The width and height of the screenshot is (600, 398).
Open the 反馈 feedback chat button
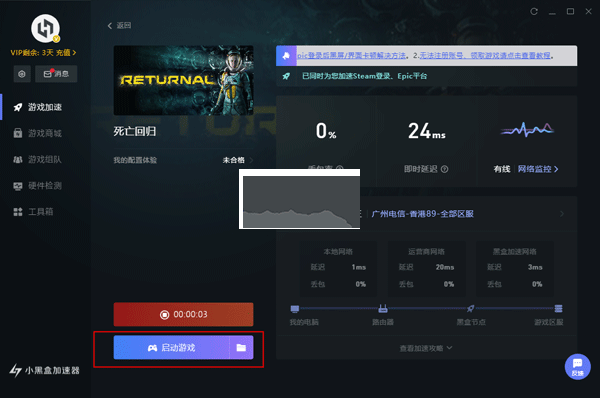coord(577,367)
